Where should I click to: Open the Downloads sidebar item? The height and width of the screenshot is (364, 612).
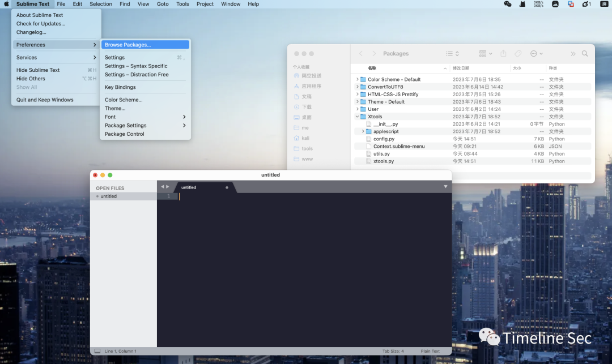(303, 107)
